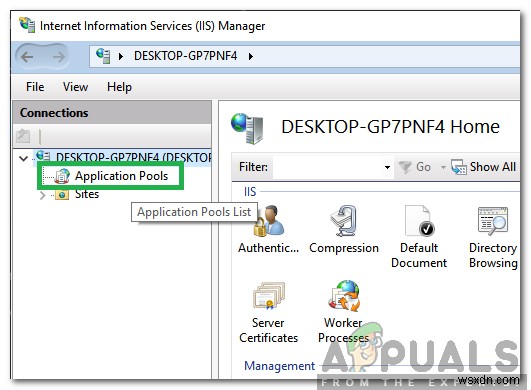Click the address bar arrow after DESKTOP-GP7PNF4
The image size is (531, 390).
point(251,56)
